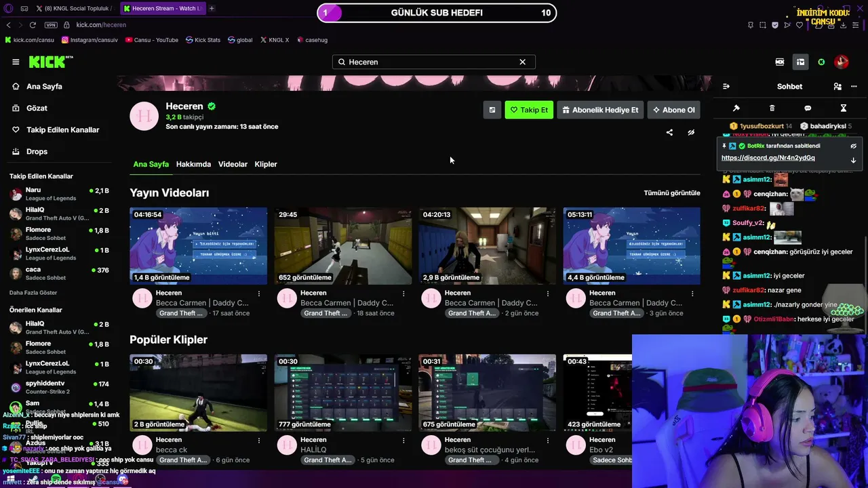This screenshot has width=868, height=488.
Task: Open a new browser tab
Action: coord(212,8)
